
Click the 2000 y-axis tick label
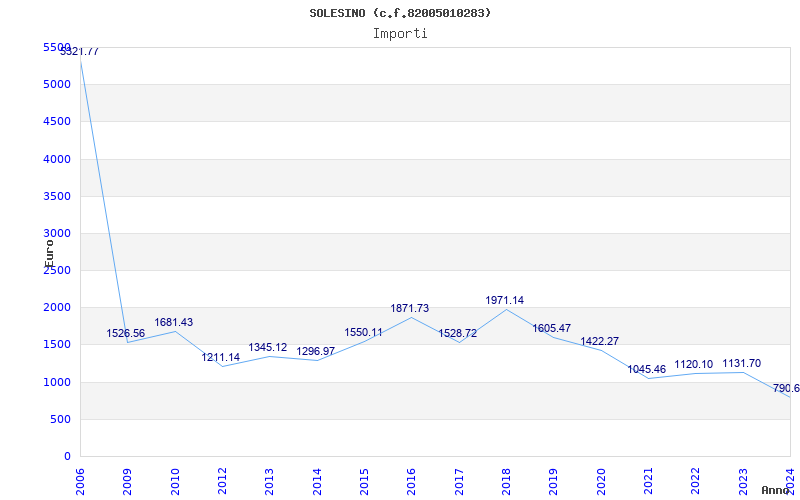(57, 308)
